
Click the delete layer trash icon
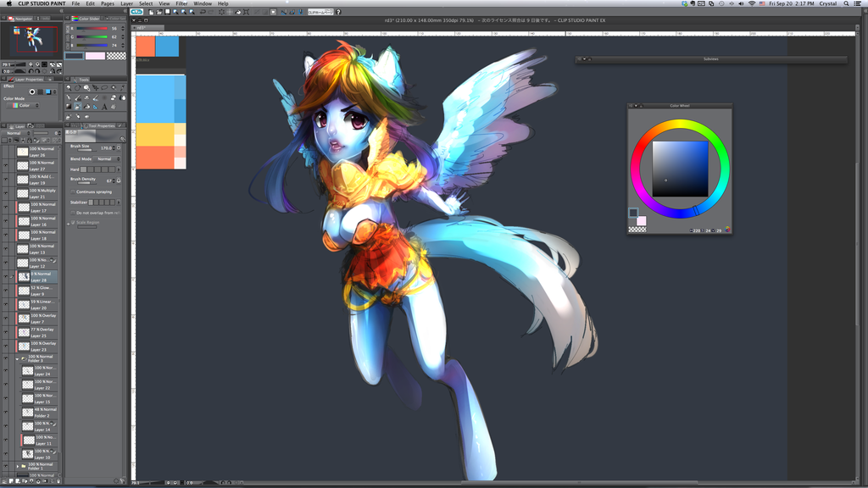tap(58, 481)
